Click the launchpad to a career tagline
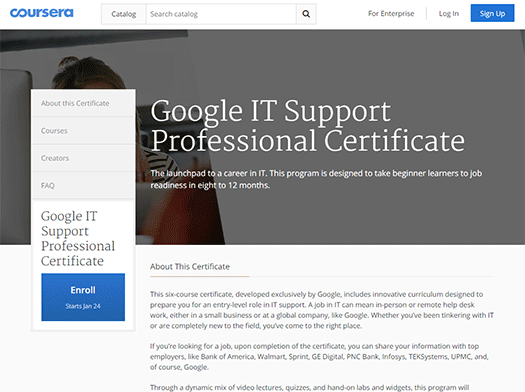Viewport: 525px width, 392px height. (x=316, y=179)
